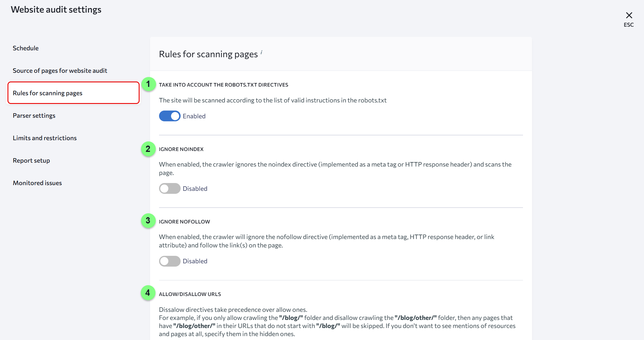Click the 'Disabled' label under Ignore Nofollow
This screenshot has width=644, height=340.
tap(195, 261)
